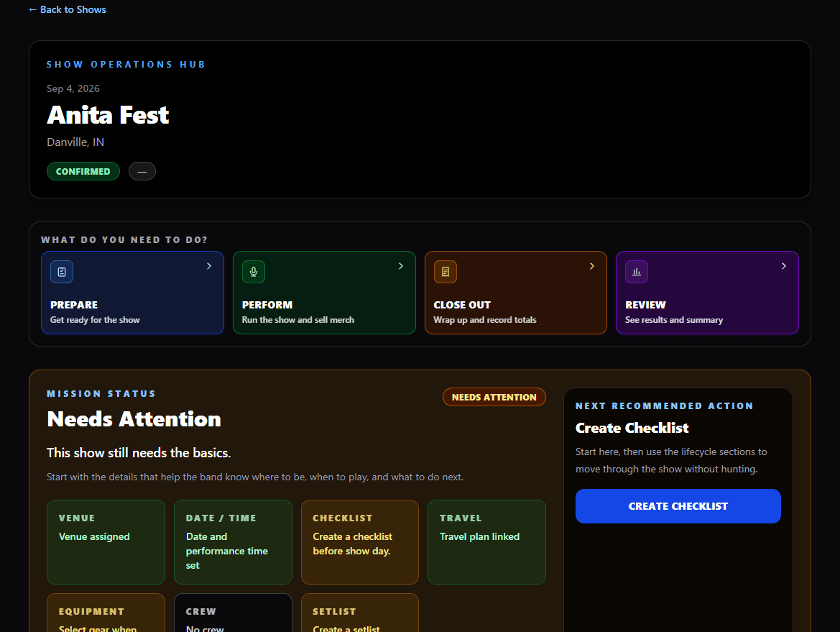Click the 'Create Checklist' heading text
840x632 pixels.
pos(632,428)
